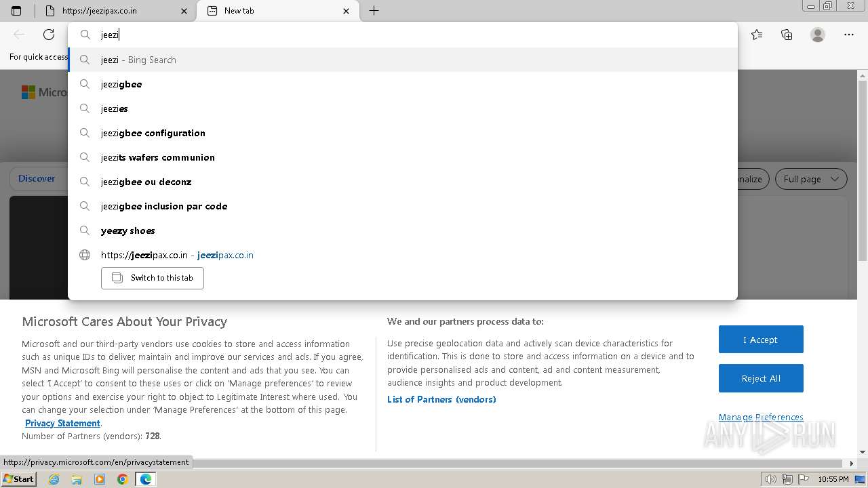This screenshot has height=488, width=868.
Task: Pick 'jeezits wafers communion' suggestion
Action: [x=403, y=157]
